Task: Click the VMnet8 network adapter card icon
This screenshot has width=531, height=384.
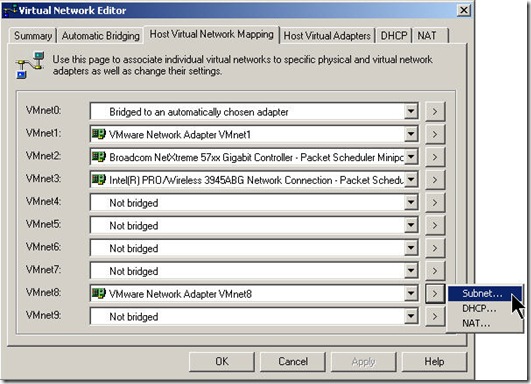Action: click(x=99, y=293)
